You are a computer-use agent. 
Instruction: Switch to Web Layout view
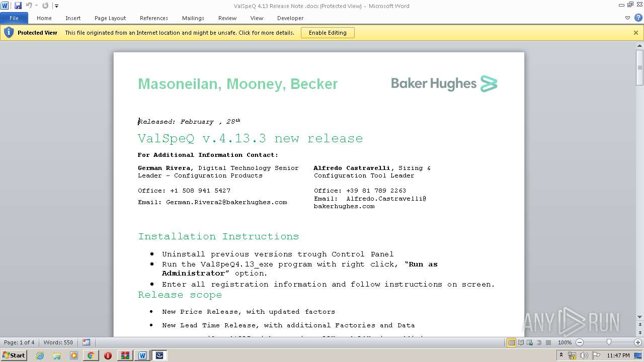(530, 342)
